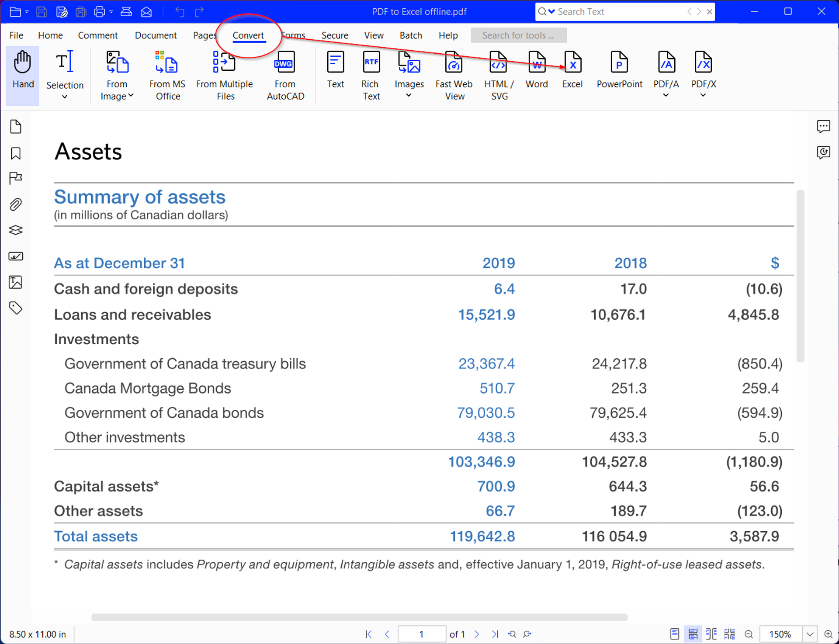This screenshot has height=644, width=839.
Task: Expand the Selection tool dropdown
Action: tap(65, 97)
